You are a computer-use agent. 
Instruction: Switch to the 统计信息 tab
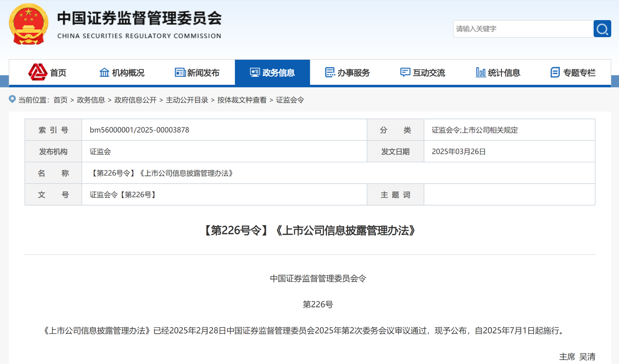pyautogui.click(x=504, y=73)
